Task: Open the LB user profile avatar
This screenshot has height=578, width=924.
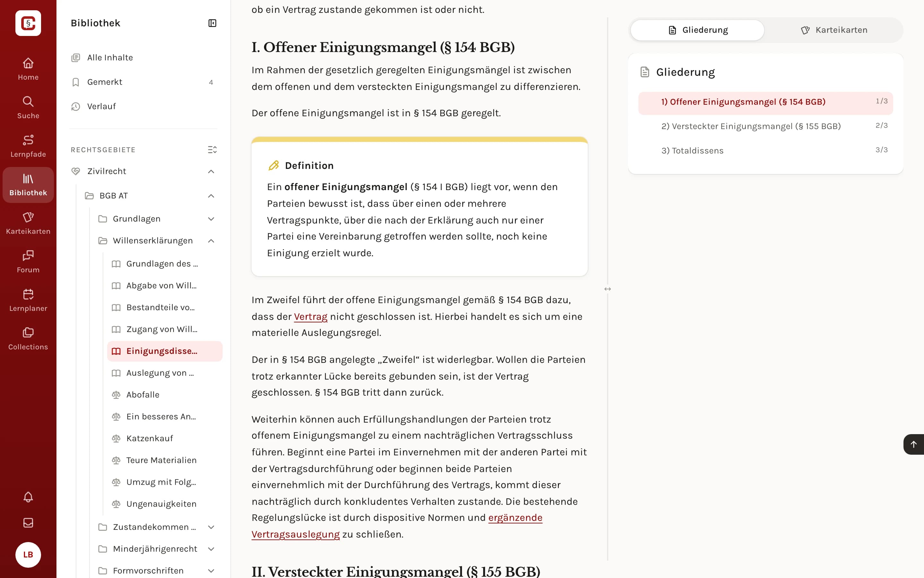Action: (x=28, y=555)
